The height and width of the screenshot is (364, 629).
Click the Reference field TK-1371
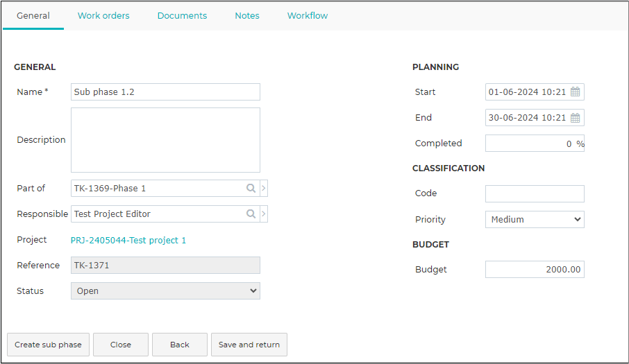[165, 265]
